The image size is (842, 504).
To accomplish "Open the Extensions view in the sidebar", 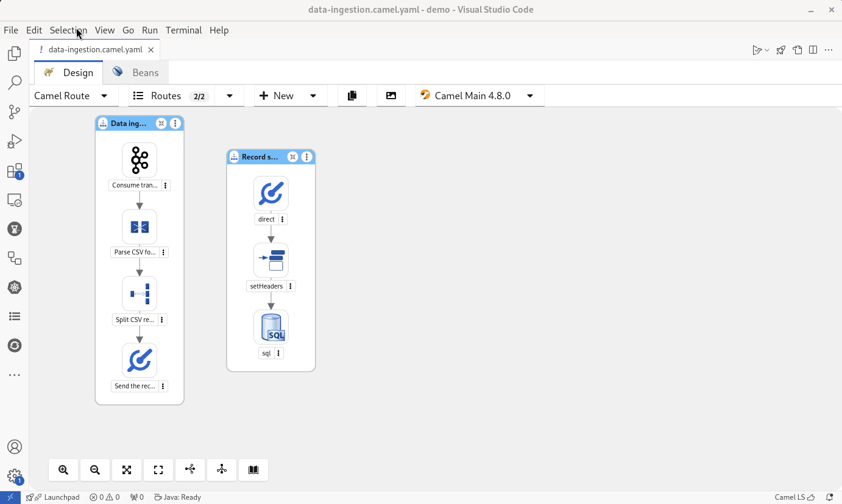I will pyautogui.click(x=15, y=170).
